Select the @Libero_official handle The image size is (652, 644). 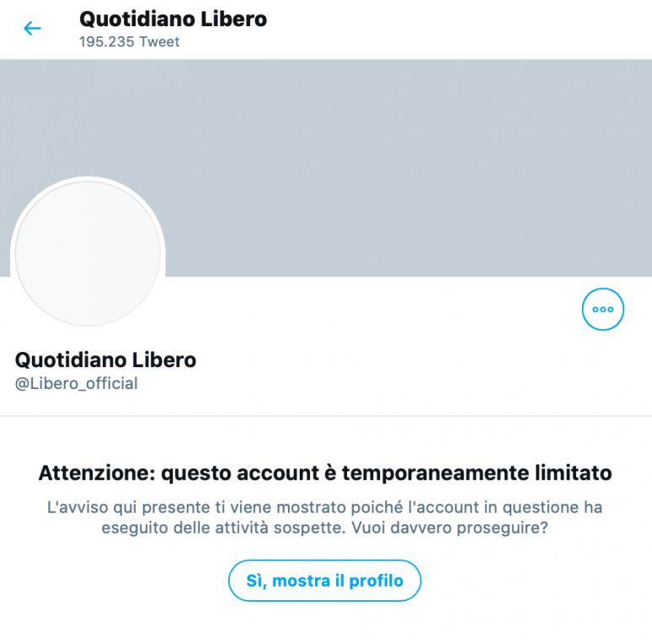(x=76, y=384)
